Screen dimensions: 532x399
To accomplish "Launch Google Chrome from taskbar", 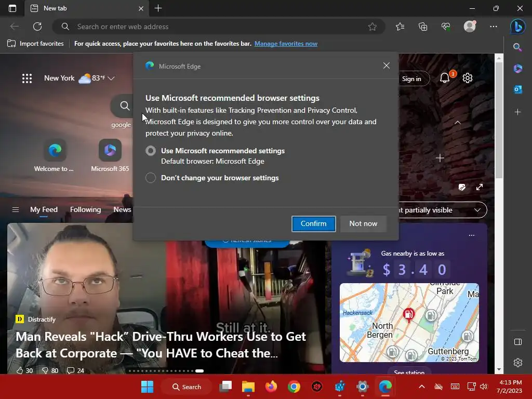I will point(294,387).
